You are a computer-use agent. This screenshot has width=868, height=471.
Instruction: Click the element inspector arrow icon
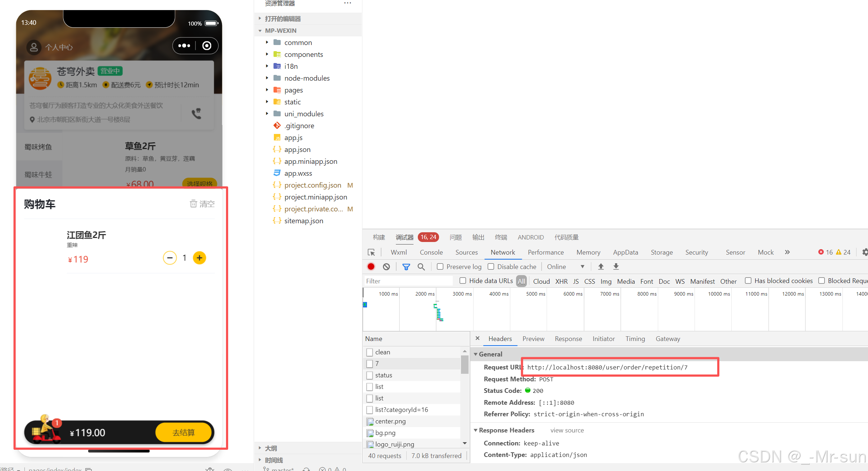[x=371, y=252]
